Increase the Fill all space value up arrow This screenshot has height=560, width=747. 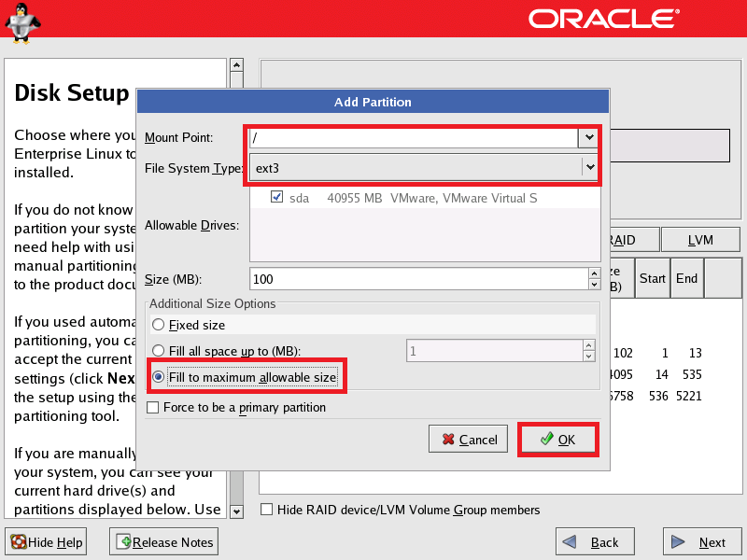point(589,345)
